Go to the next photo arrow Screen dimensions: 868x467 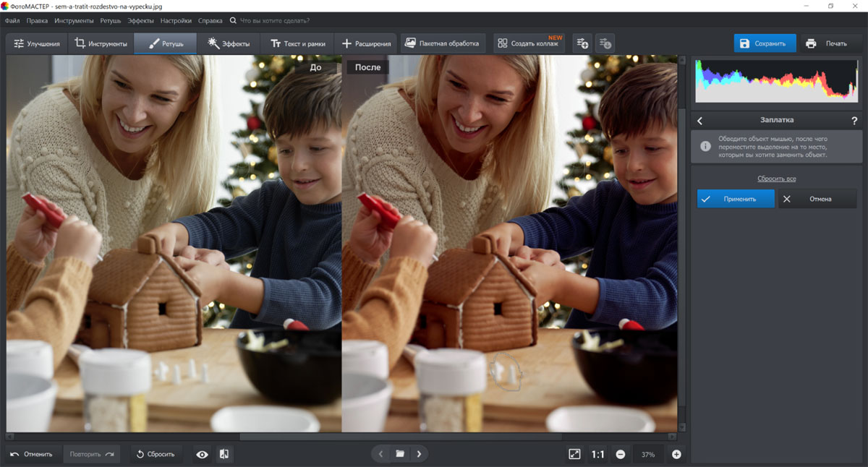click(418, 454)
